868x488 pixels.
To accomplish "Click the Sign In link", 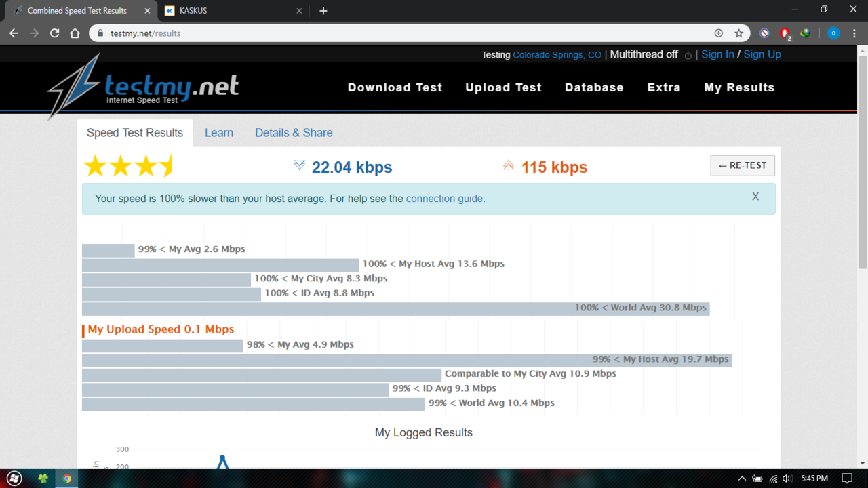I will click(x=717, y=54).
